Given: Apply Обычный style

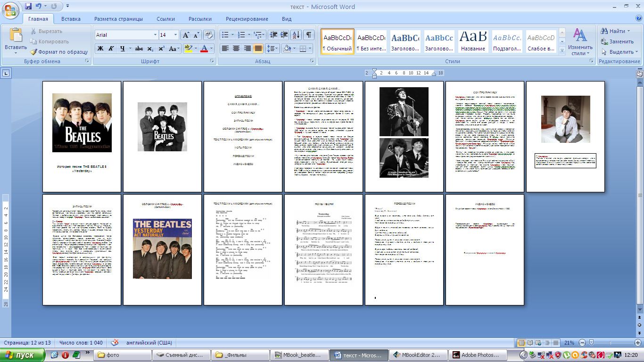Looking at the screenshot, I should point(337,41).
